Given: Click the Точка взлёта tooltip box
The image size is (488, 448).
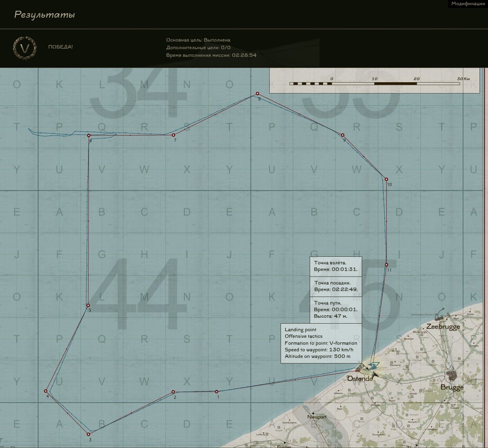Looking at the screenshot, I should (335, 266).
